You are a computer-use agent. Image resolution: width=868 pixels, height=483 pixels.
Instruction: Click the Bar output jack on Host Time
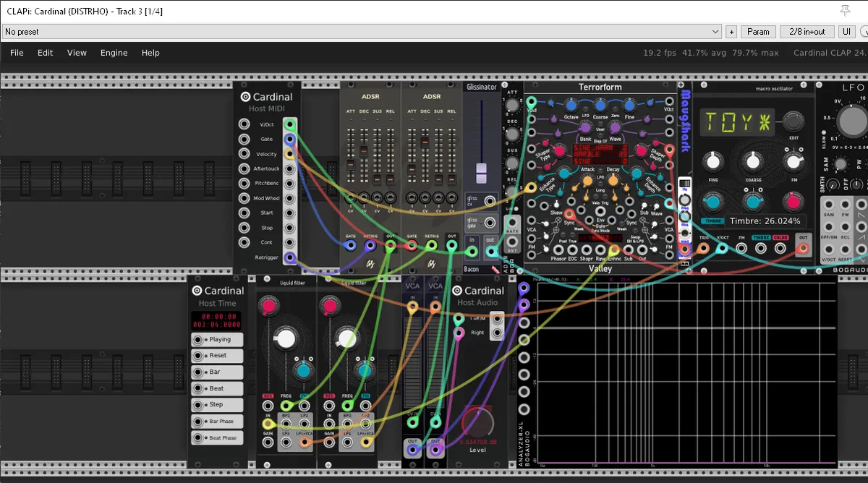click(197, 372)
